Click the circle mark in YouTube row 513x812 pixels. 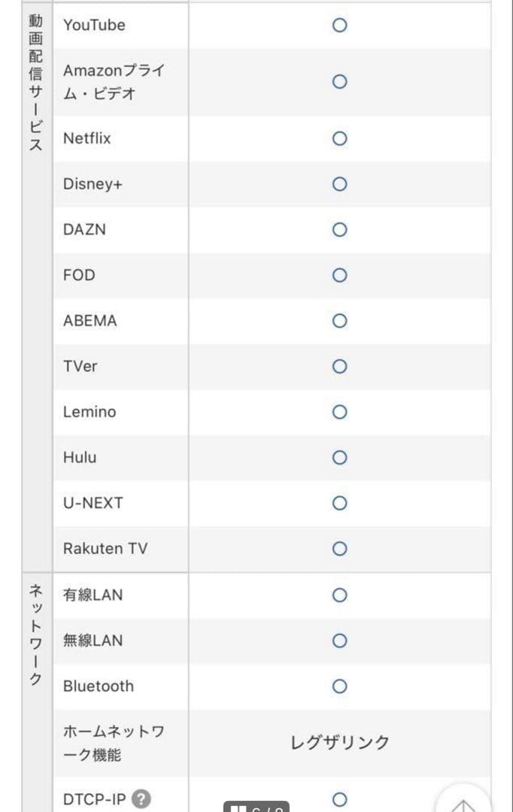(339, 25)
